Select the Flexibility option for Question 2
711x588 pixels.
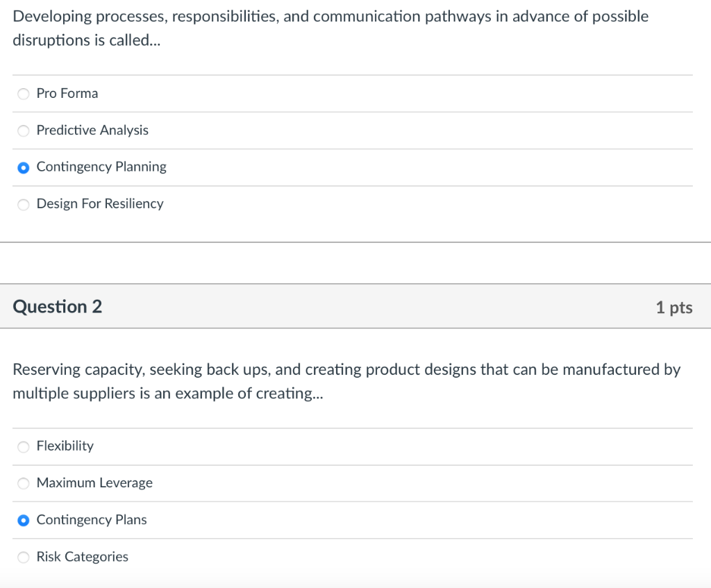click(23, 446)
